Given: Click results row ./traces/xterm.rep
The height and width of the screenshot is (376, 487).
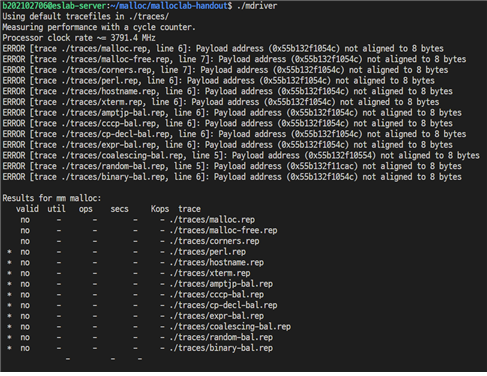Looking at the screenshot, I should 129,273.
